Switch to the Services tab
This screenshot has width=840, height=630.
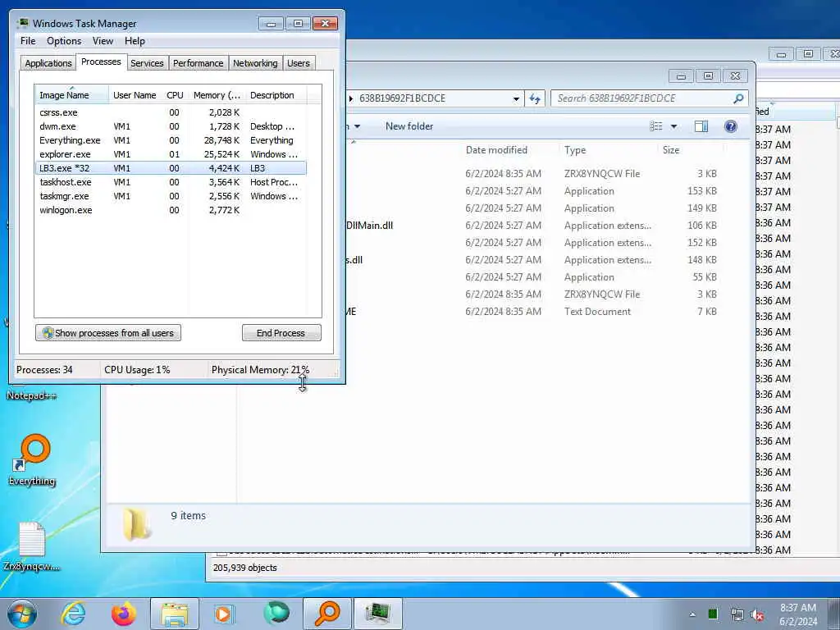[147, 63]
